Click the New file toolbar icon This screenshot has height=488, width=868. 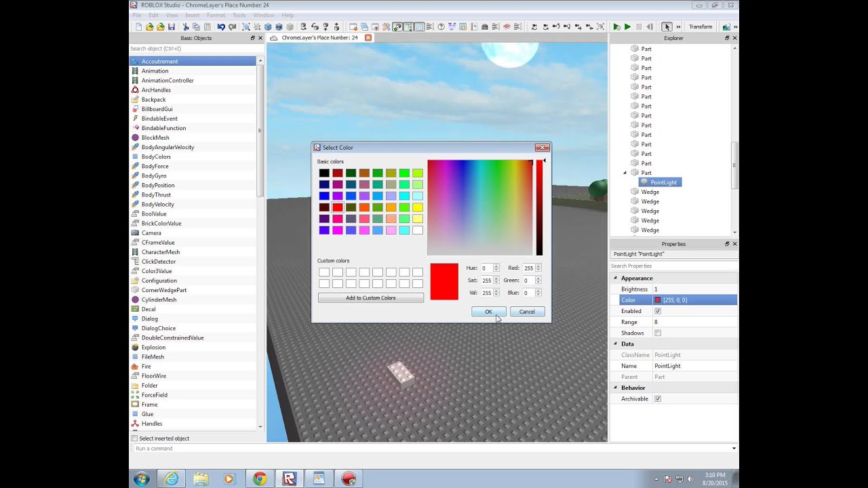(139, 27)
